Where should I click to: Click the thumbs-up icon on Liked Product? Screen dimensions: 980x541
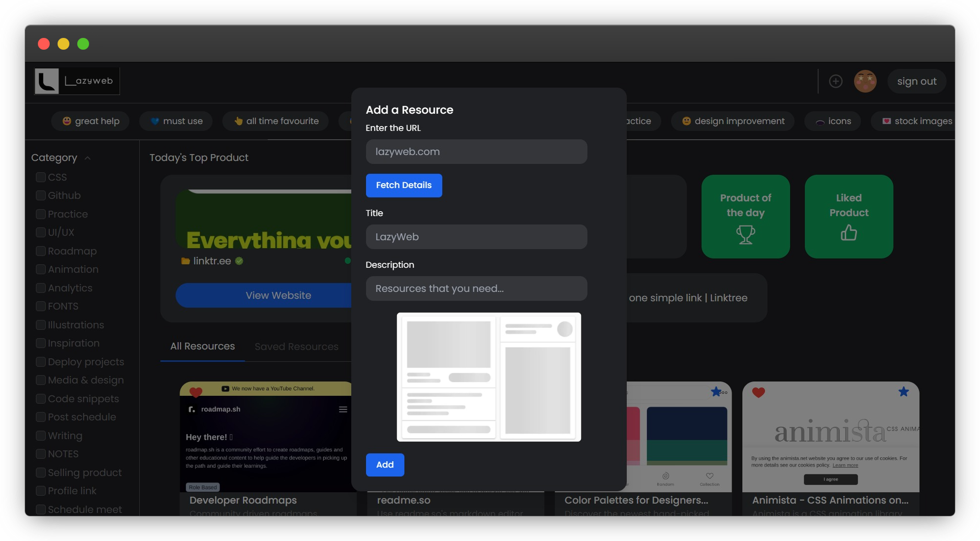[849, 232]
